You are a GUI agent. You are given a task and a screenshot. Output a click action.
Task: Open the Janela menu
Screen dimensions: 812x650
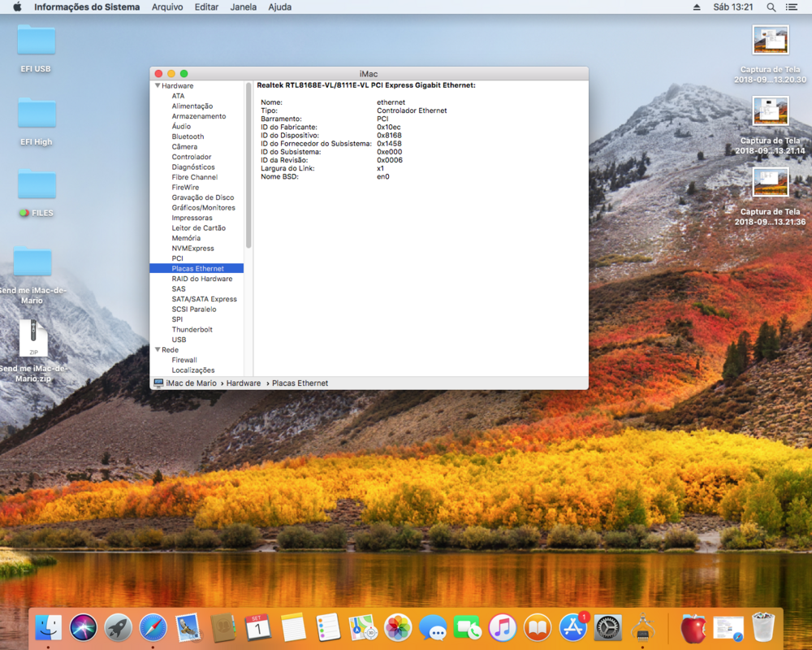coord(244,7)
